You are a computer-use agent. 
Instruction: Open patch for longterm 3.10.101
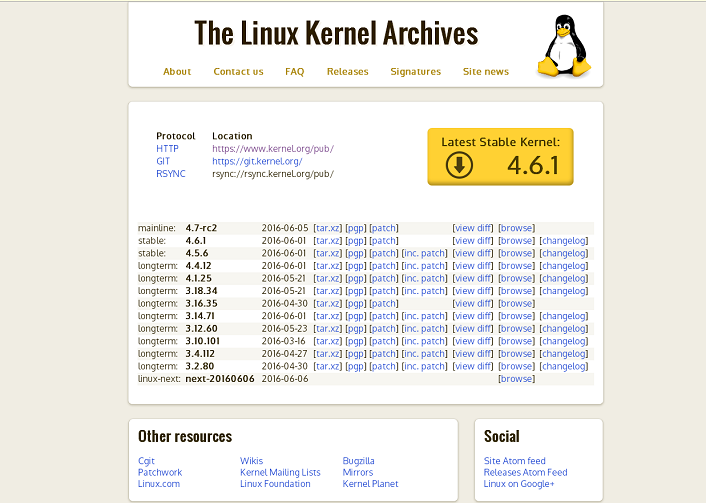click(384, 341)
